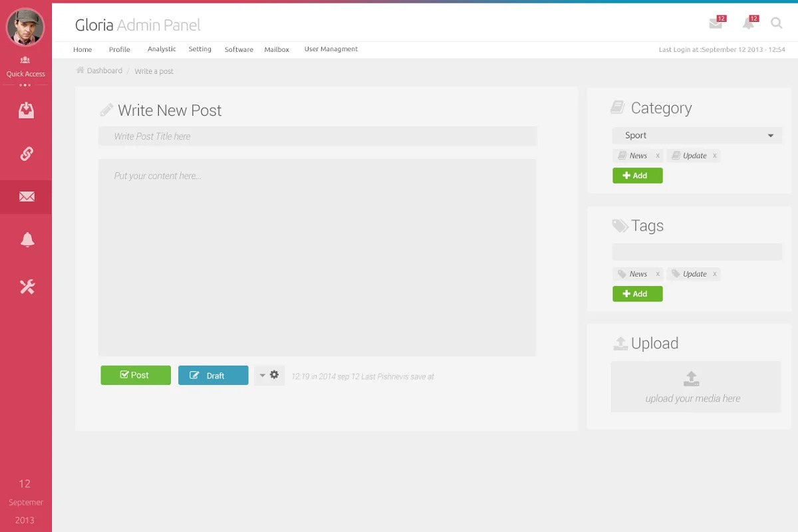This screenshot has width=798, height=532.
Task: Open the bell notifications sidebar icon
Action: click(x=27, y=240)
